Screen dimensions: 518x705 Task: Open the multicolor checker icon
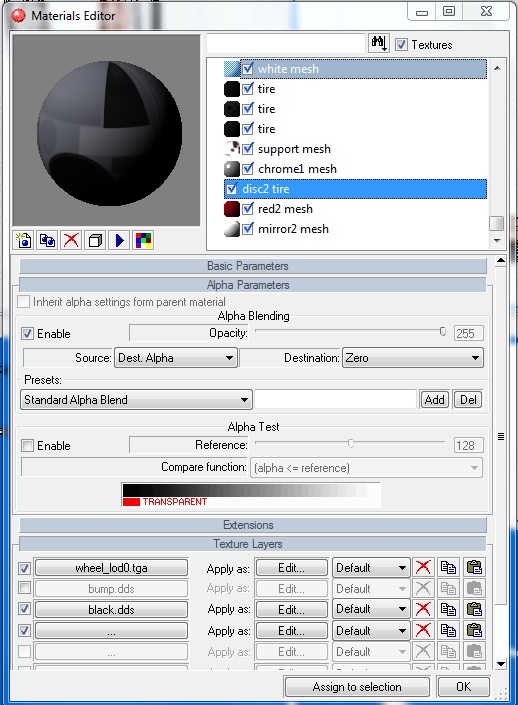pyautogui.click(x=143, y=241)
